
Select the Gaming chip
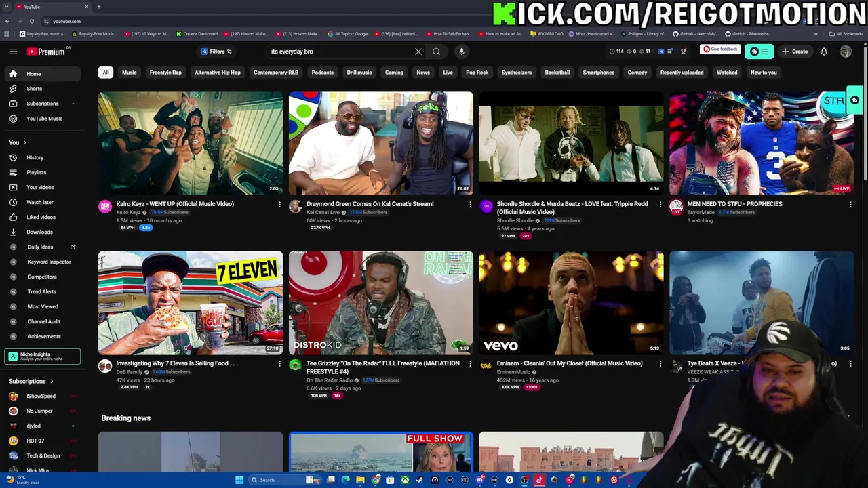(394, 73)
